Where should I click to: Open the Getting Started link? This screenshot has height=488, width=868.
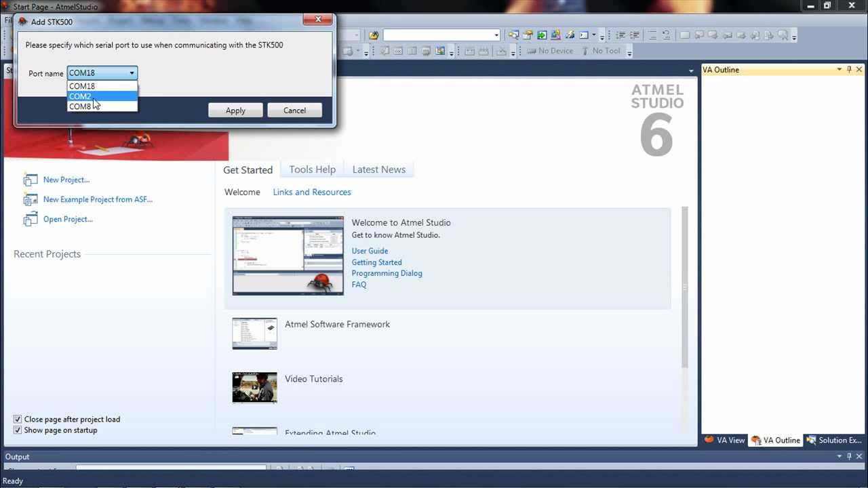pyautogui.click(x=376, y=262)
